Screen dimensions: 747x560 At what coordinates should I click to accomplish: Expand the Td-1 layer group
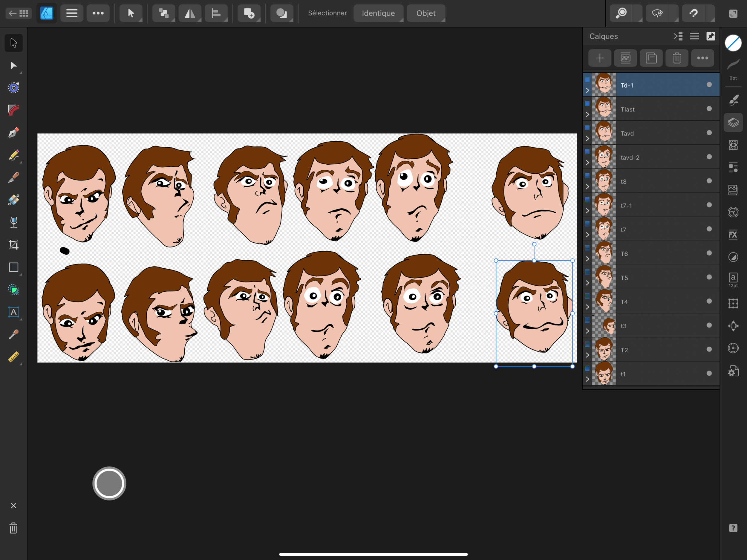[587, 91]
